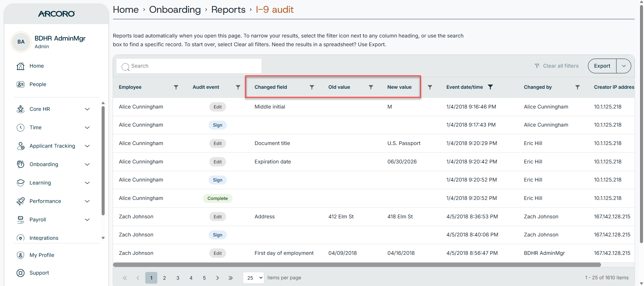The width and height of the screenshot is (644, 286).
Task: Open the Onboarding breadcrumb link
Action: (175, 10)
